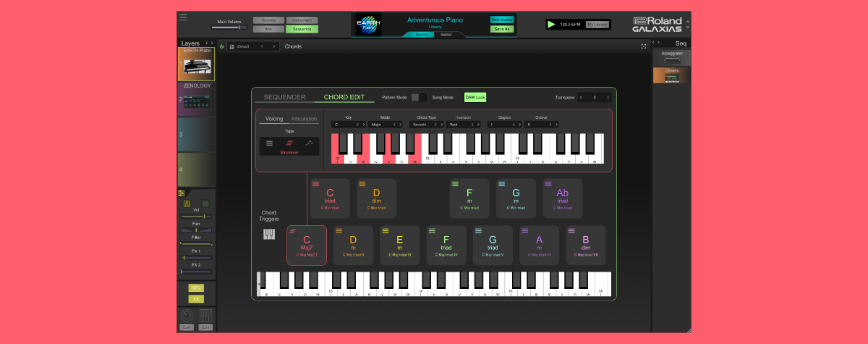Click voicing icon on D dim pad
The width and height of the screenshot is (868, 344).
[362, 184]
